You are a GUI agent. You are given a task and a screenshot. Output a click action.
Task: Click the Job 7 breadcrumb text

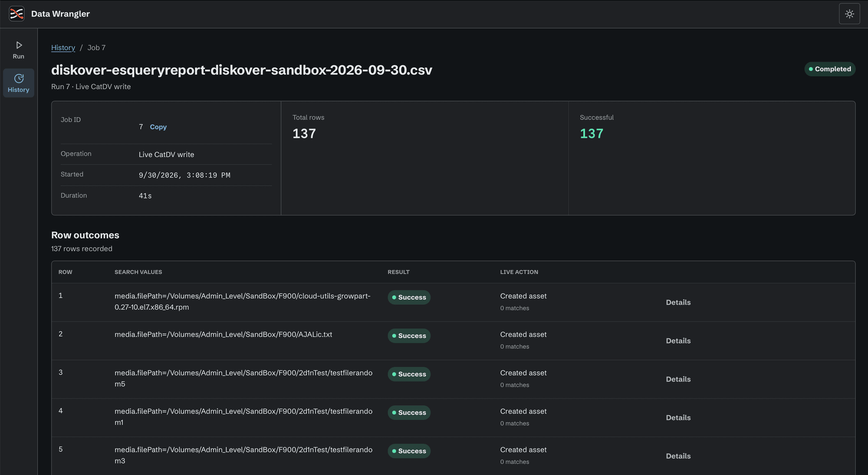[96, 48]
